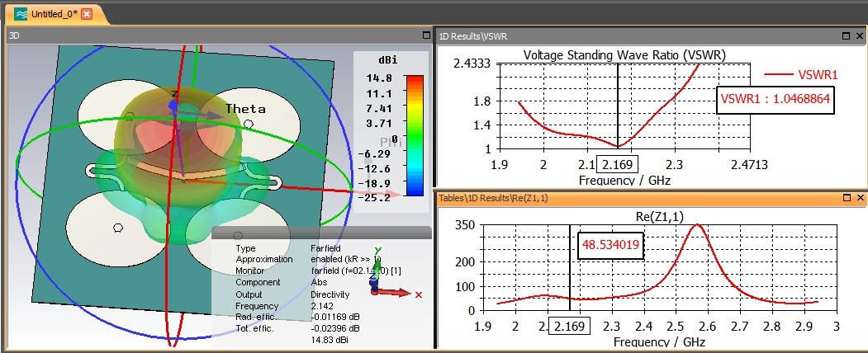This screenshot has height=353, width=868.
Task: Click the 48.534019 marker value box
Action: pos(611,246)
